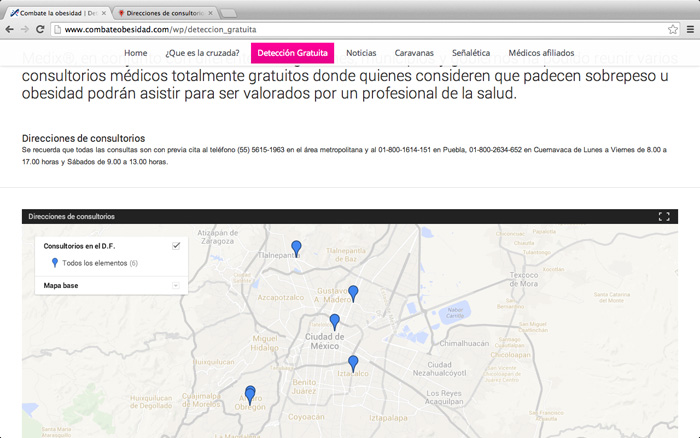Select the map pin at Gustavo A. Madero
Screen dimensions: 700x438
pyautogui.click(x=353, y=293)
